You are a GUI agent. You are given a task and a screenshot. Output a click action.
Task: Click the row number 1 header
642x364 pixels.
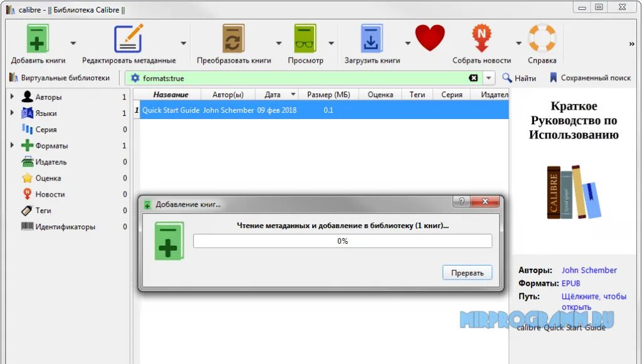[x=137, y=110]
